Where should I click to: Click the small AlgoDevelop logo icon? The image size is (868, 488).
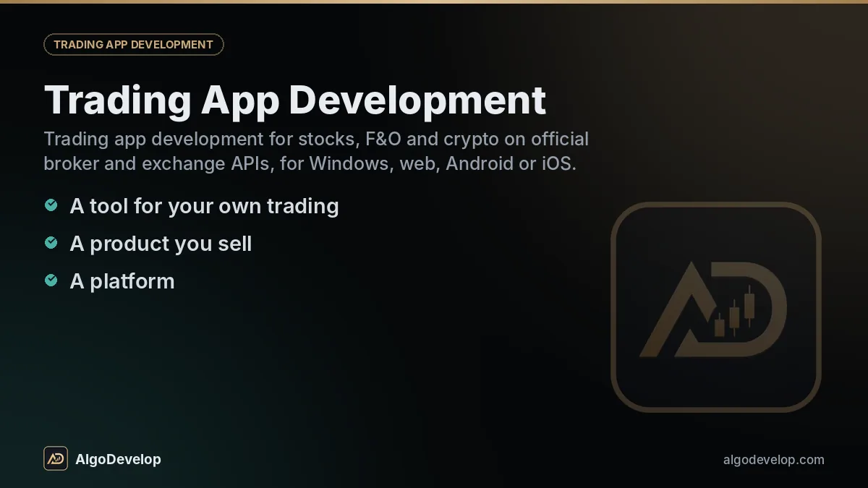click(56, 458)
